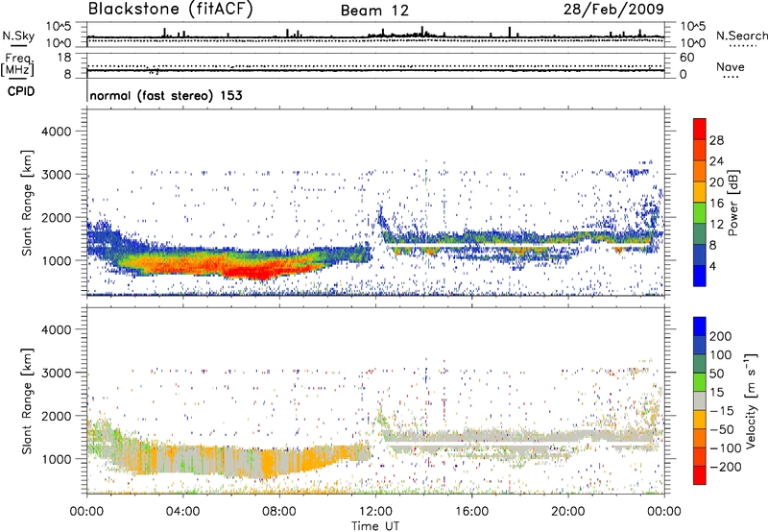Click the 2000 tick on velocity panel
The image size is (768, 532).
click(56, 416)
